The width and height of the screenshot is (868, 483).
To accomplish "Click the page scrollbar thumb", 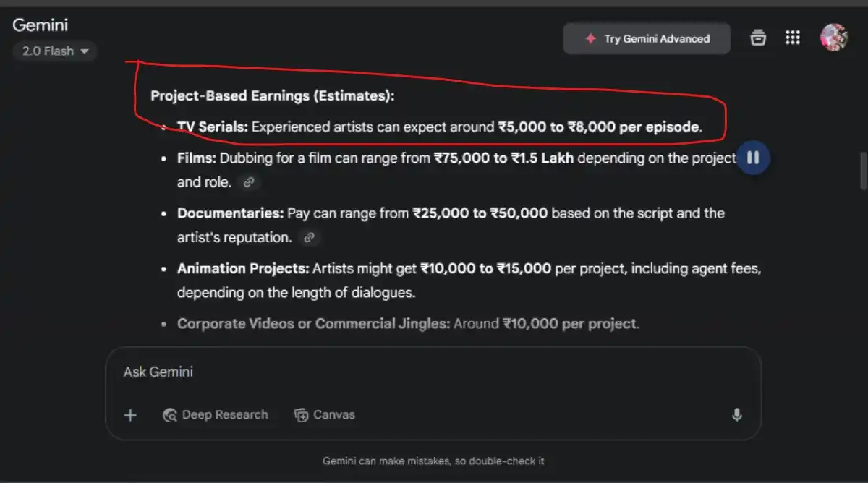I will point(861,170).
